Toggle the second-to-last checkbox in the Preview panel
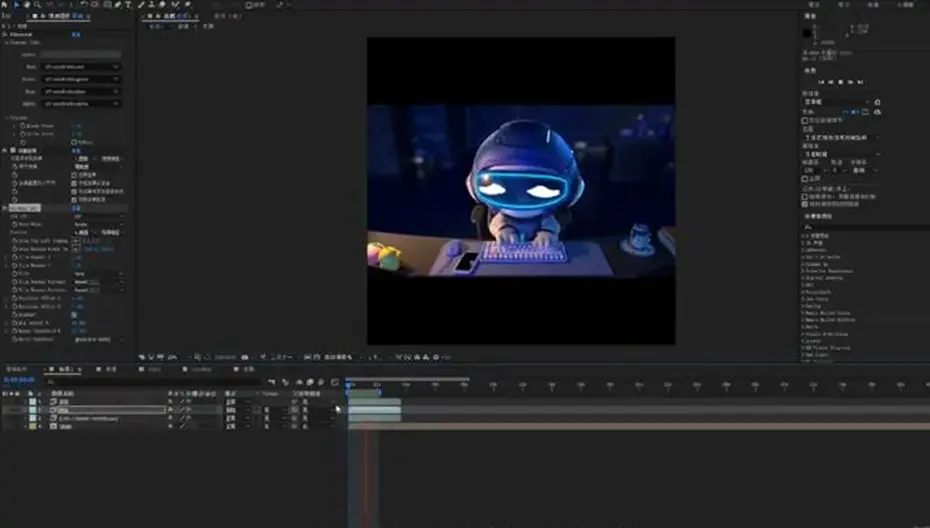The image size is (930, 528). click(805, 196)
